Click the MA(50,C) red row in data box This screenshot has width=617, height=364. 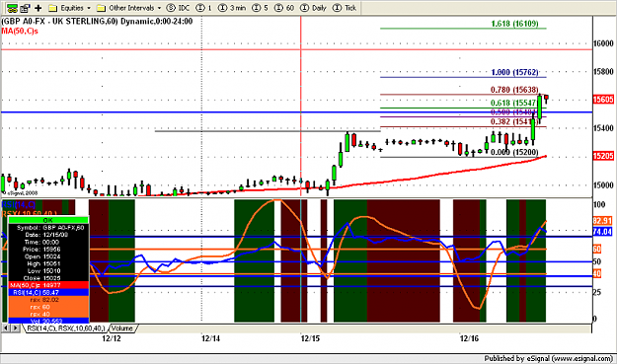(48, 285)
